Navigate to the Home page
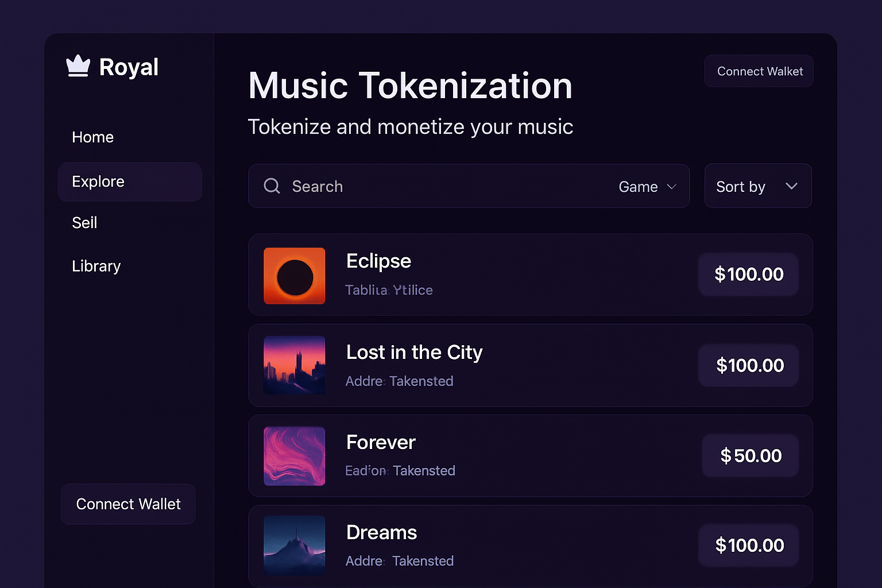This screenshot has height=588, width=882. [x=92, y=137]
